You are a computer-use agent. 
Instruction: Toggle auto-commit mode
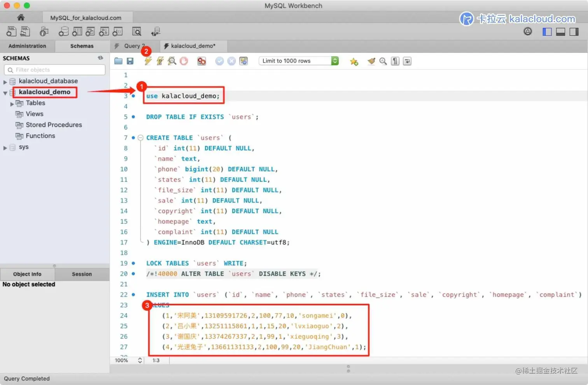click(243, 61)
